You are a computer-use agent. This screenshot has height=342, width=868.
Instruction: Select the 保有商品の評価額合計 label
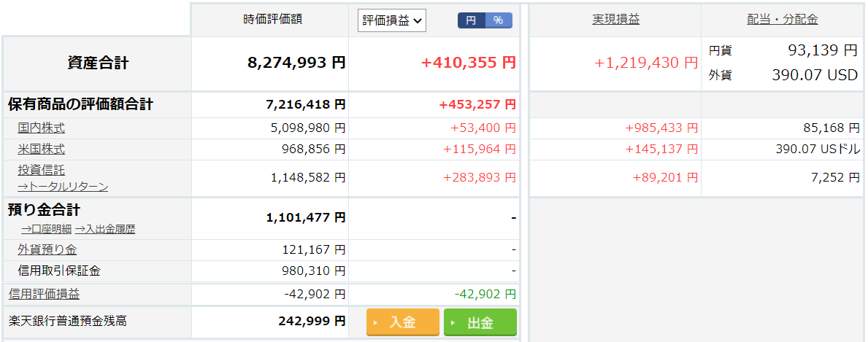click(x=81, y=104)
